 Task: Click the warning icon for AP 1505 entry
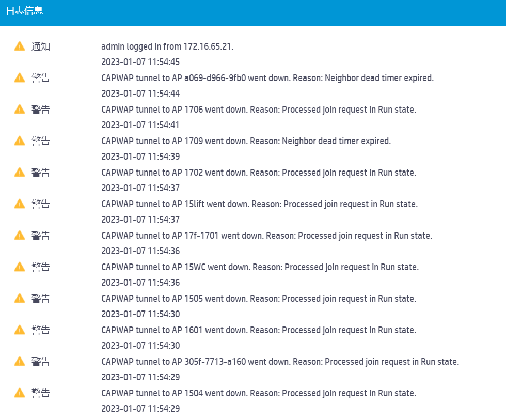(x=20, y=299)
